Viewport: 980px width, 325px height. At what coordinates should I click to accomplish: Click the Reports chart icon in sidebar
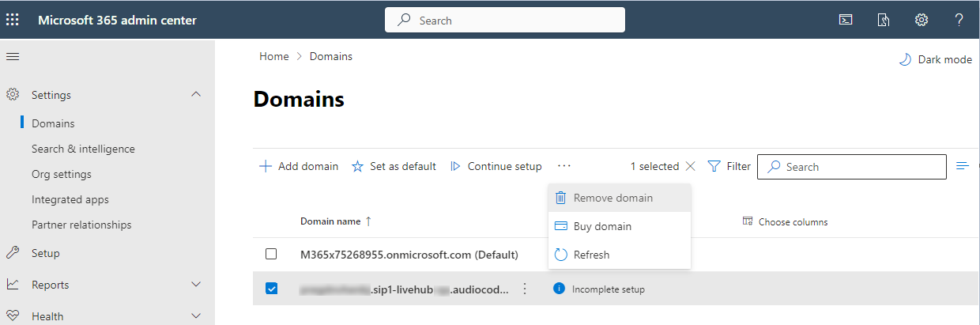[13, 285]
